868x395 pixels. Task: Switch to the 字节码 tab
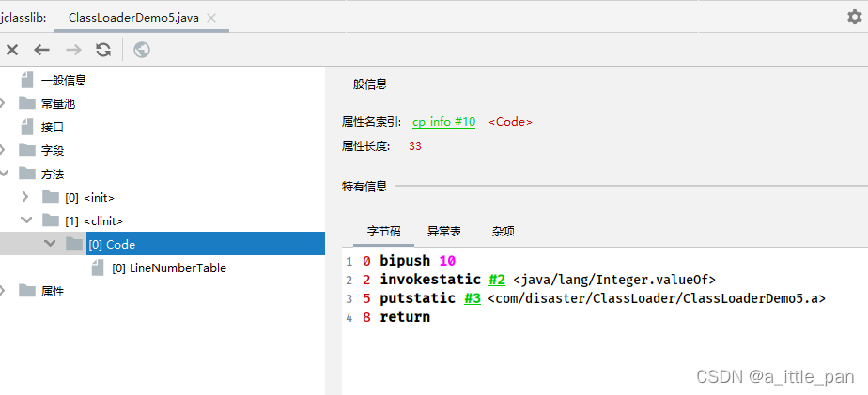(383, 231)
